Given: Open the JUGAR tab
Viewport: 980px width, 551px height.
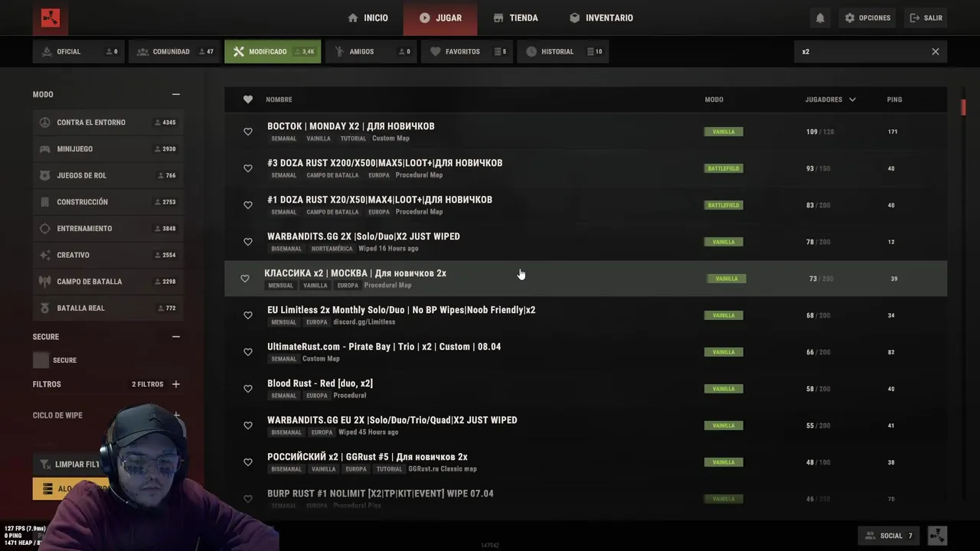Looking at the screenshot, I should point(440,18).
